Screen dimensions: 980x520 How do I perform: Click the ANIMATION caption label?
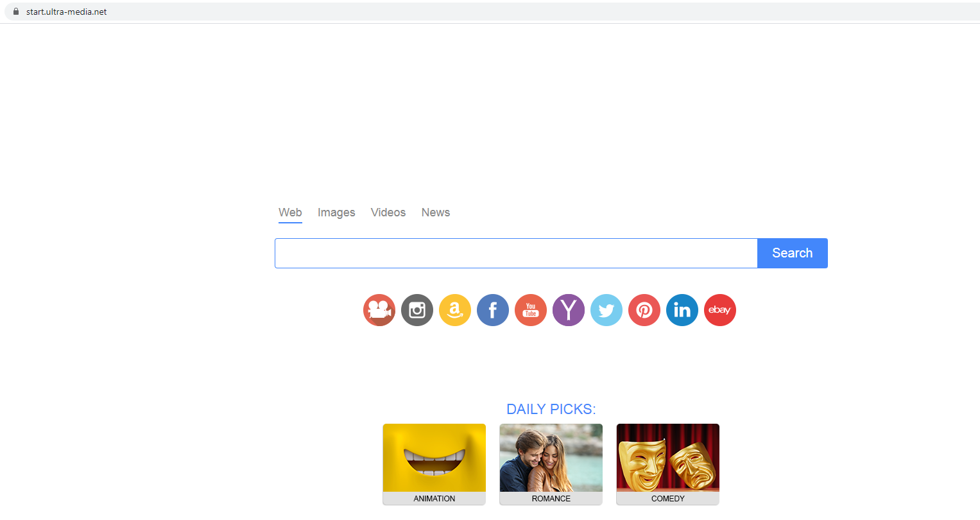point(434,499)
